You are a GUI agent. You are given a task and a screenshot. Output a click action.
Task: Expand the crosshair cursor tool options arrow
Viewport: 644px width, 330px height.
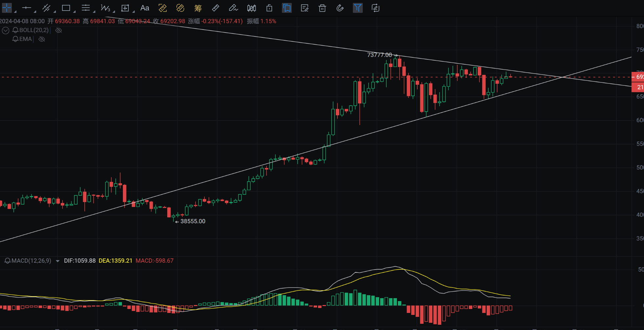click(15, 12)
